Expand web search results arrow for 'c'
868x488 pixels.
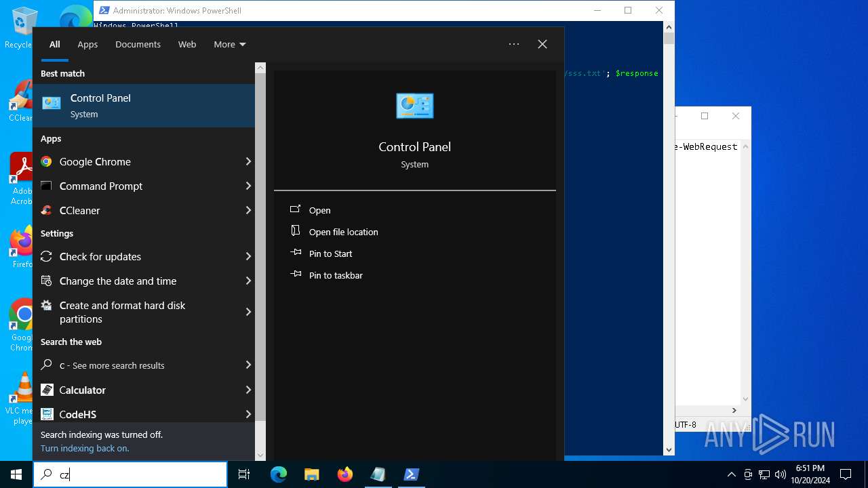248,365
